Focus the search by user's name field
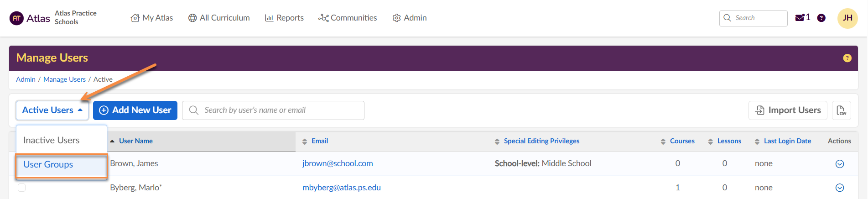 point(278,110)
